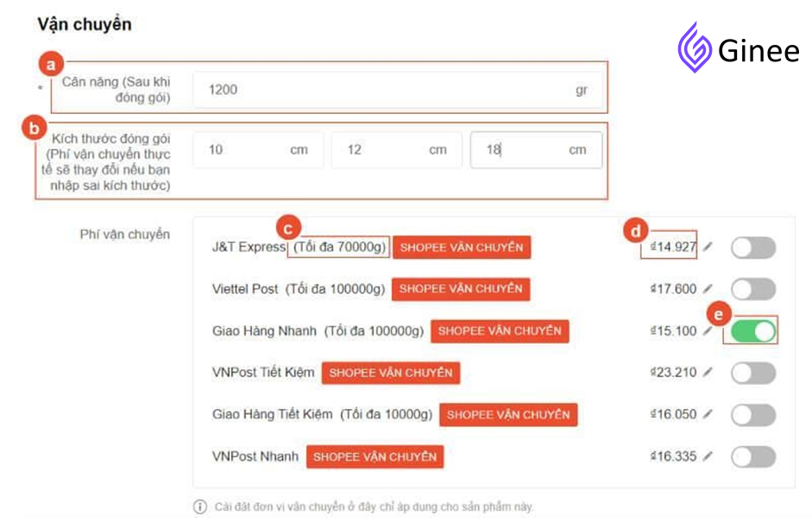Screen dimensions: 812x518
Task: Disable the Giao Hàng Nhanh shipping toggle
Action: [753, 331]
